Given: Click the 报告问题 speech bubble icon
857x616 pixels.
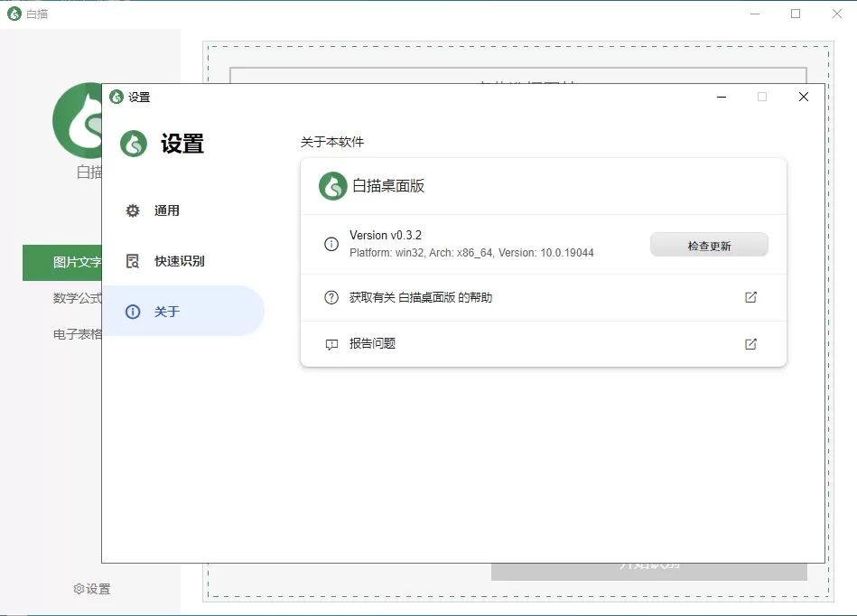Looking at the screenshot, I should click(x=331, y=343).
